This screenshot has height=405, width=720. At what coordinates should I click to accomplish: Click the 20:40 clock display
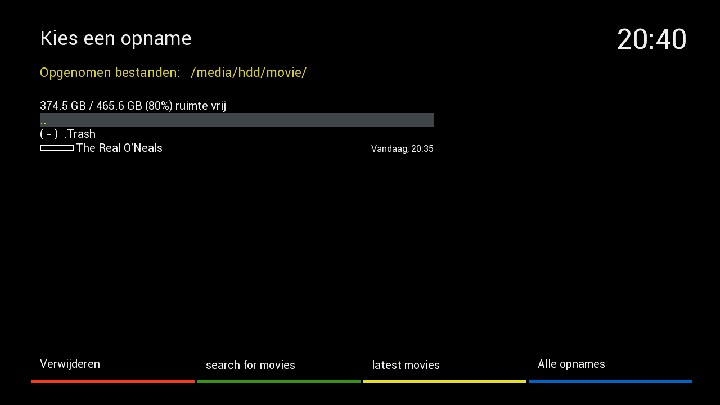(652, 40)
